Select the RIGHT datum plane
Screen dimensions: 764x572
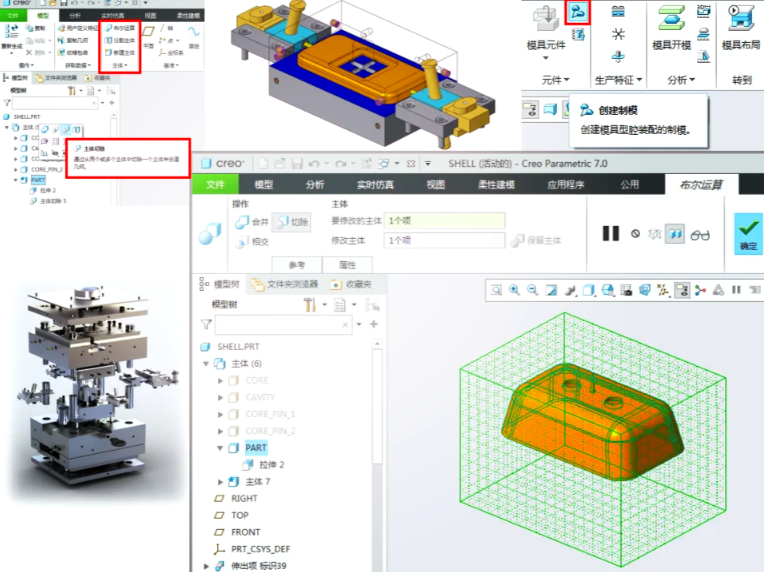click(244, 498)
